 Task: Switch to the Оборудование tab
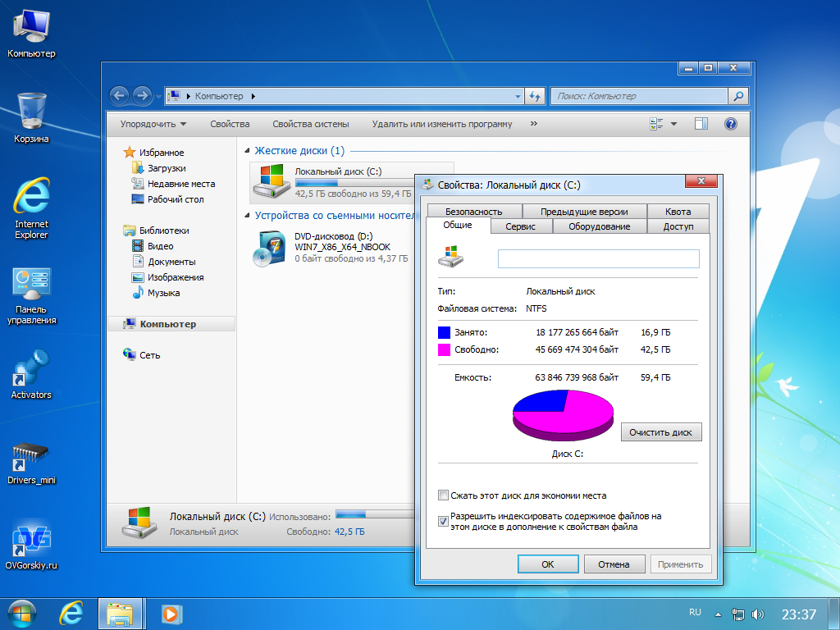[x=599, y=226]
